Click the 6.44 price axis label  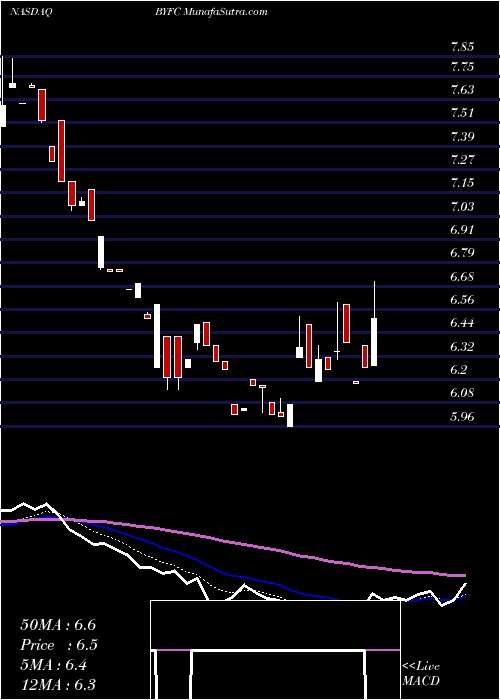pos(462,323)
